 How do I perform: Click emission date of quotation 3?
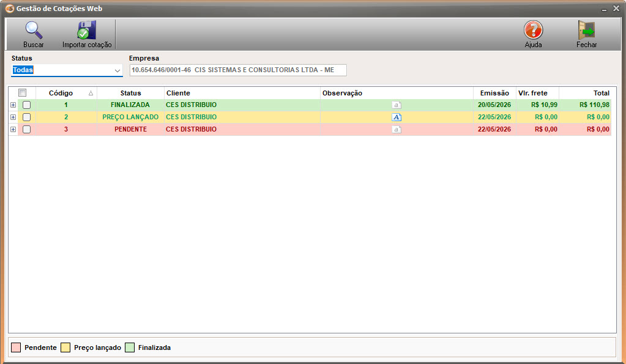(494, 129)
